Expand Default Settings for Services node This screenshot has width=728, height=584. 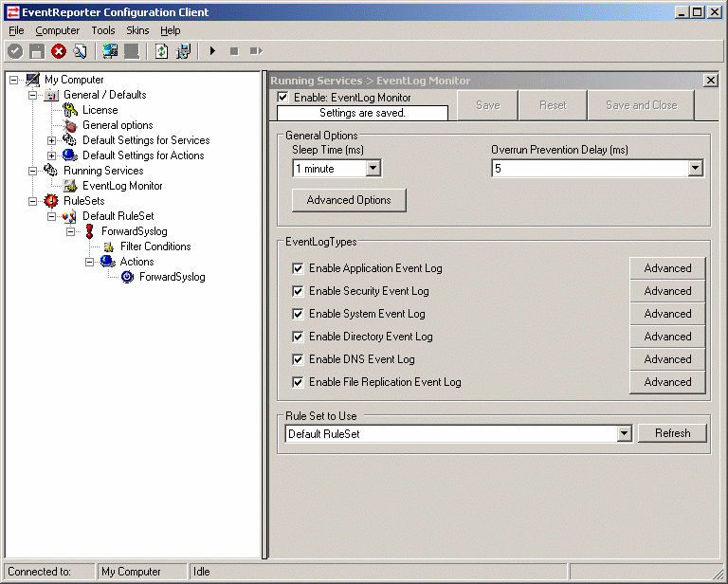(x=51, y=140)
